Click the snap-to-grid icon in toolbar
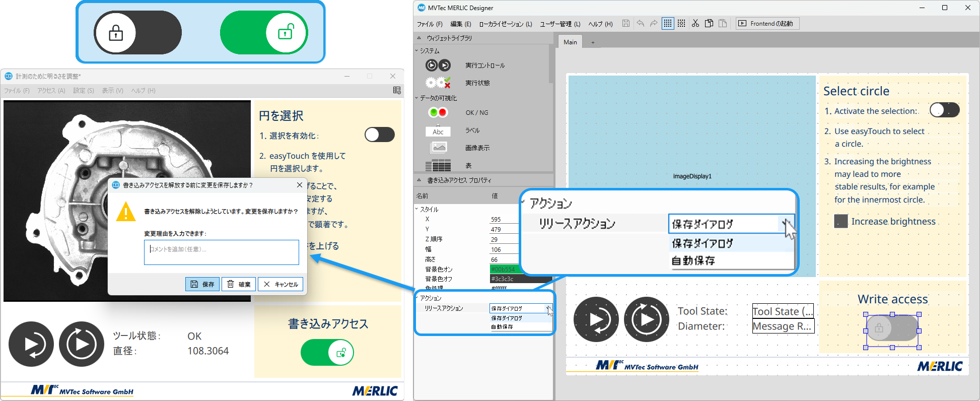The height and width of the screenshot is (401, 980). pos(681,23)
